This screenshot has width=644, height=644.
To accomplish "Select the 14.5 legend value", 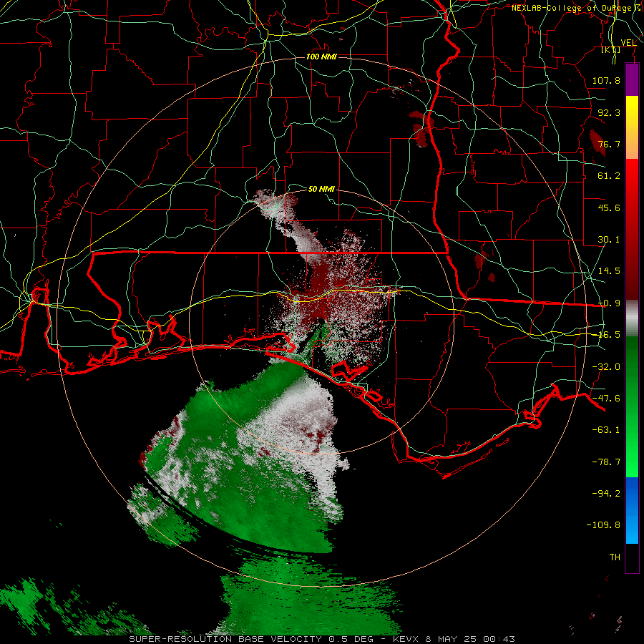I will click(609, 271).
